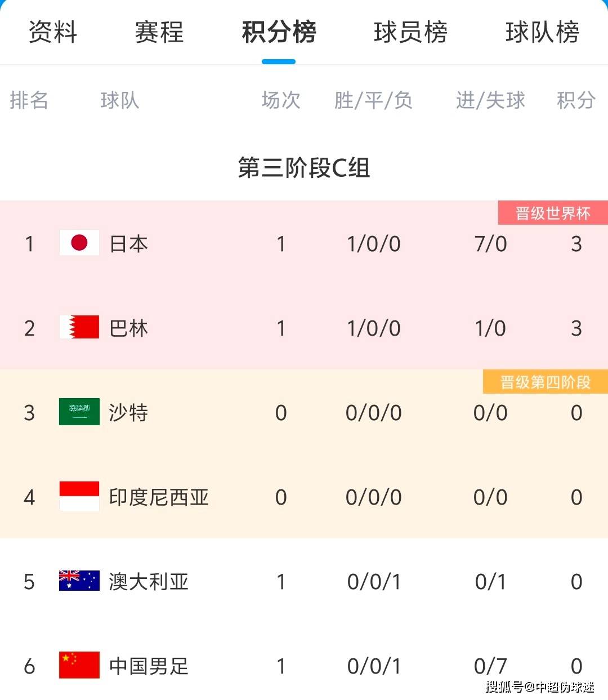
Task: Tap the 第三阶段C组 group heading
Action: (304, 167)
